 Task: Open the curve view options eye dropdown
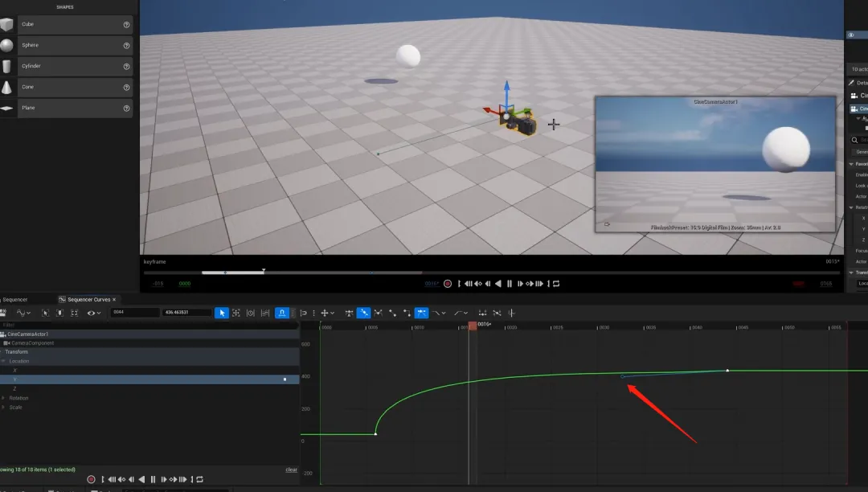pos(94,313)
